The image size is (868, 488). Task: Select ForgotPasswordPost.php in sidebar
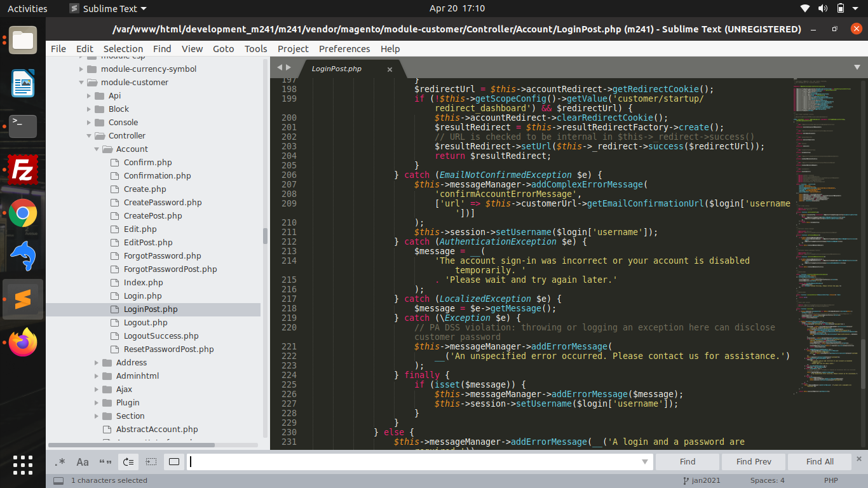[x=170, y=269]
